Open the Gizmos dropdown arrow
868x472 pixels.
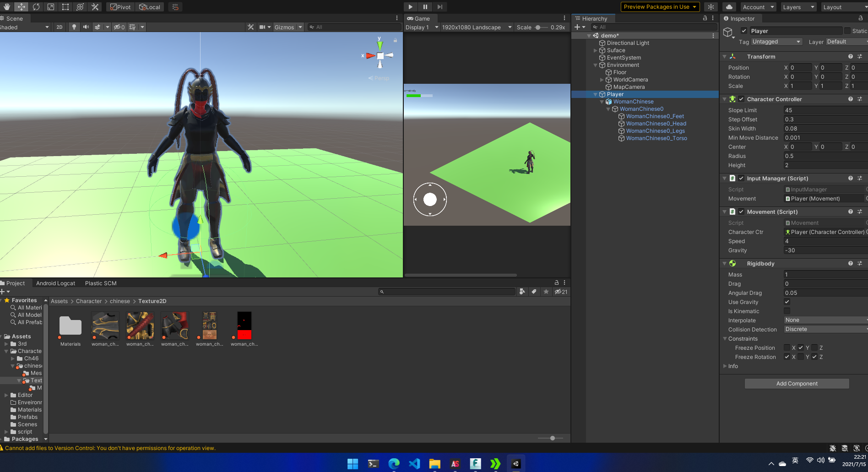pyautogui.click(x=300, y=27)
